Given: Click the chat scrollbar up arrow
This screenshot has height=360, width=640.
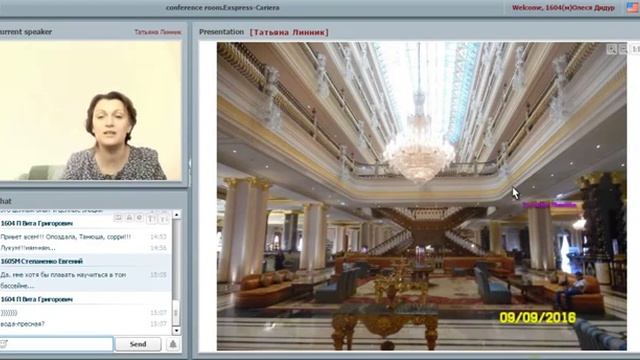Looking at the screenshot, I should (176, 214).
